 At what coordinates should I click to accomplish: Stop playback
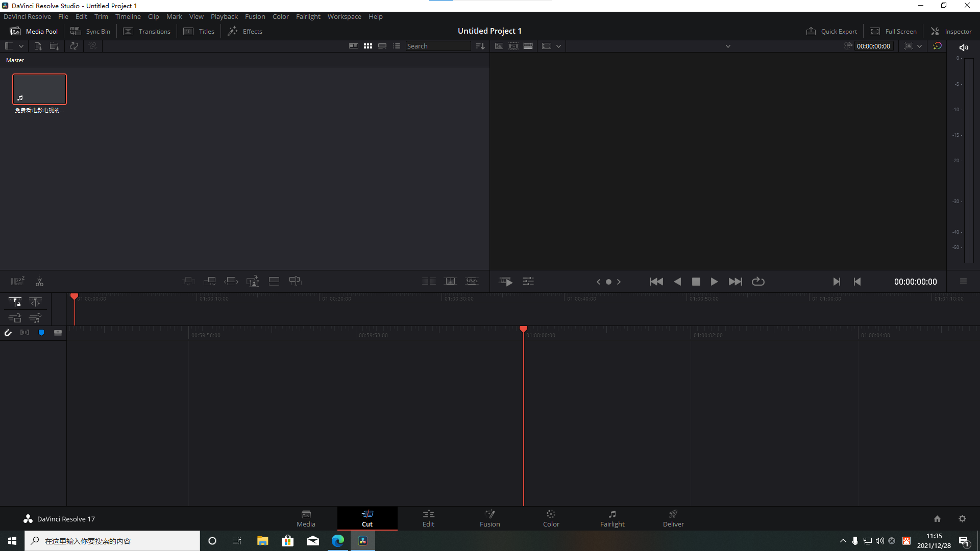696,282
